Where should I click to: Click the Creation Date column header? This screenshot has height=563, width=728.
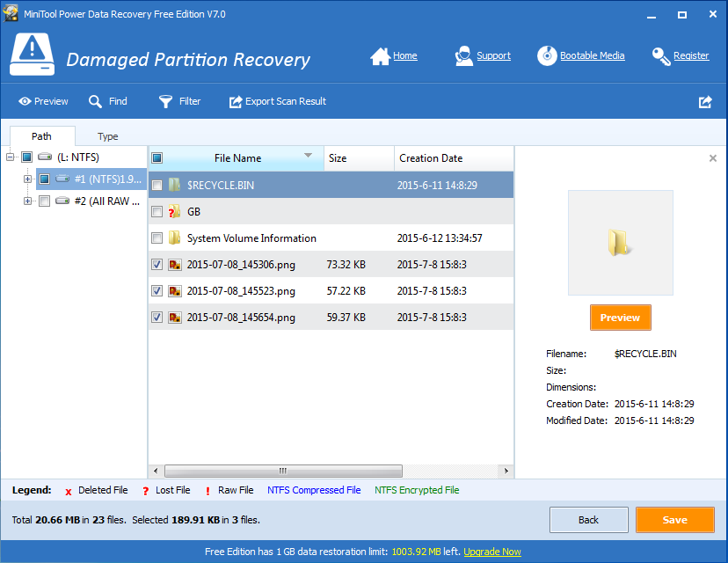tap(454, 158)
